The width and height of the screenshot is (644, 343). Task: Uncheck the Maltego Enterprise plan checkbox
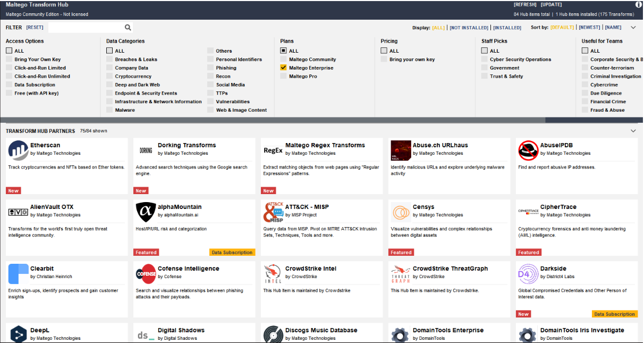click(284, 68)
